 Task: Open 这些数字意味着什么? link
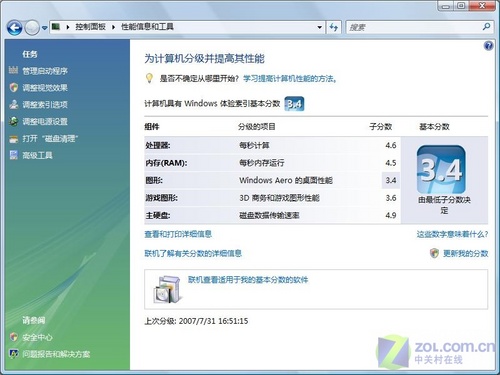pyautogui.click(x=452, y=234)
